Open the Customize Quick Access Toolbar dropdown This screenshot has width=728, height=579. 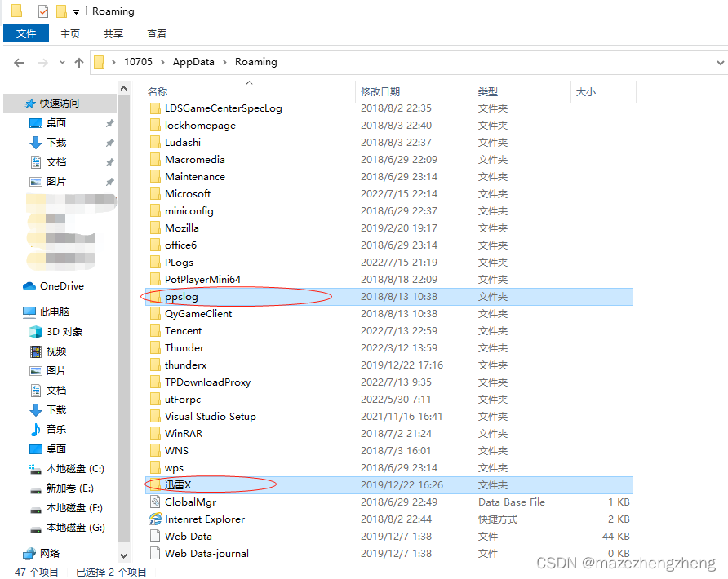coord(76,11)
